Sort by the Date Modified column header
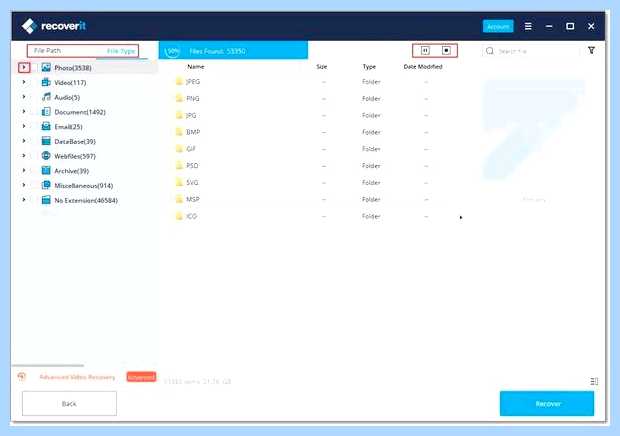The image size is (620, 436). [423, 66]
